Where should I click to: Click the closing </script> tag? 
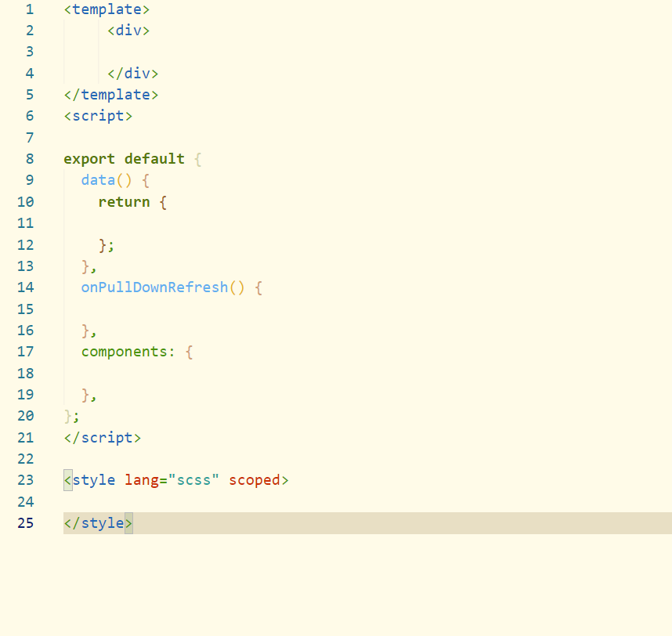103,438
